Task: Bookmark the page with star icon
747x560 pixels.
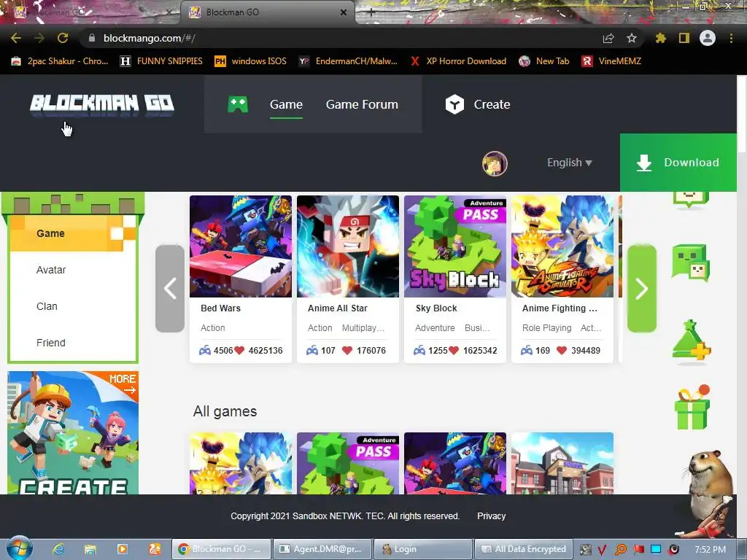Action: click(632, 38)
